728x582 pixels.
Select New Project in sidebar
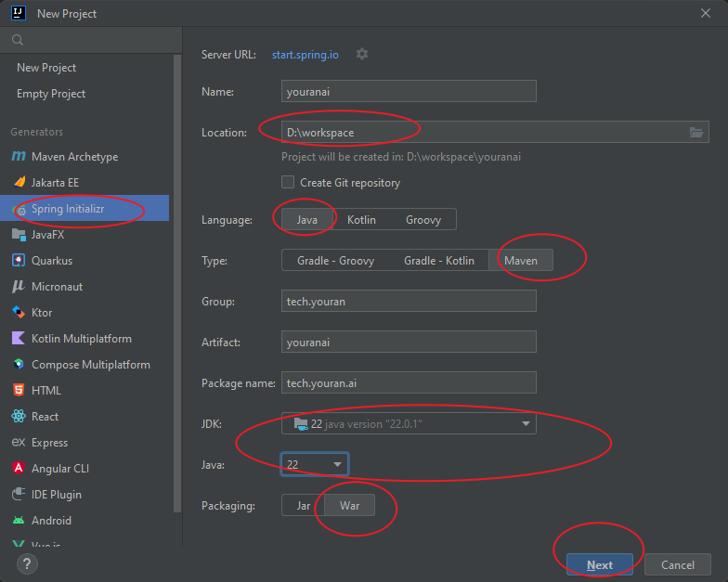(x=46, y=68)
